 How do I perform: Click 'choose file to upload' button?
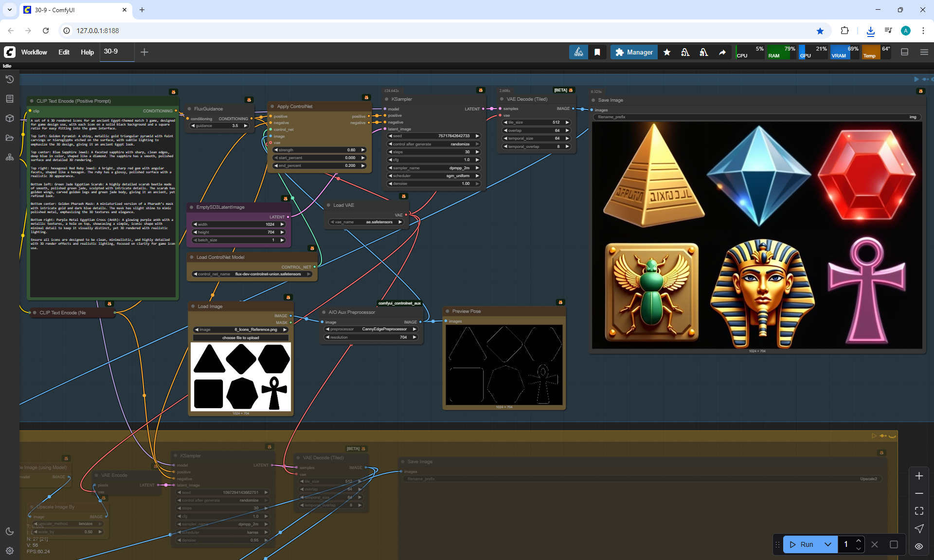coord(240,338)
